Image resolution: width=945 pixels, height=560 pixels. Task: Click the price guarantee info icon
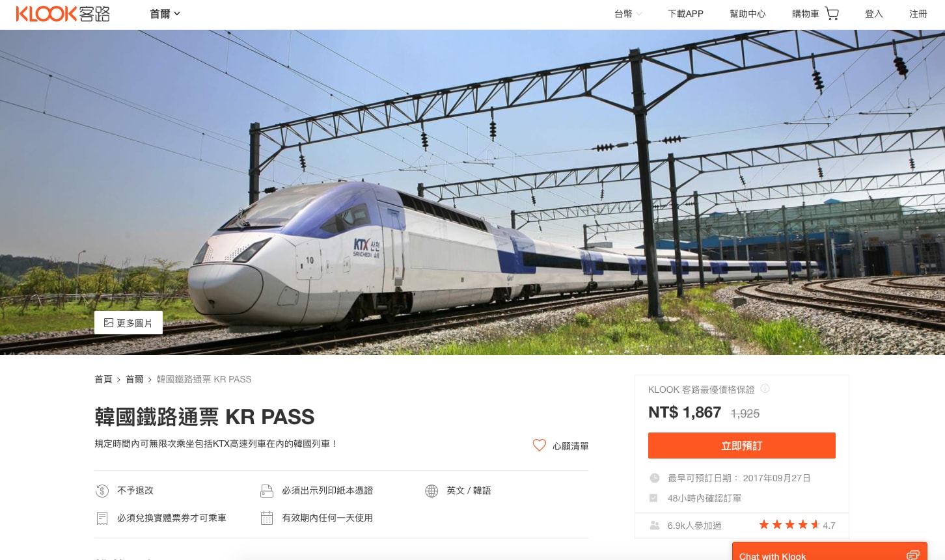(765, 388)
